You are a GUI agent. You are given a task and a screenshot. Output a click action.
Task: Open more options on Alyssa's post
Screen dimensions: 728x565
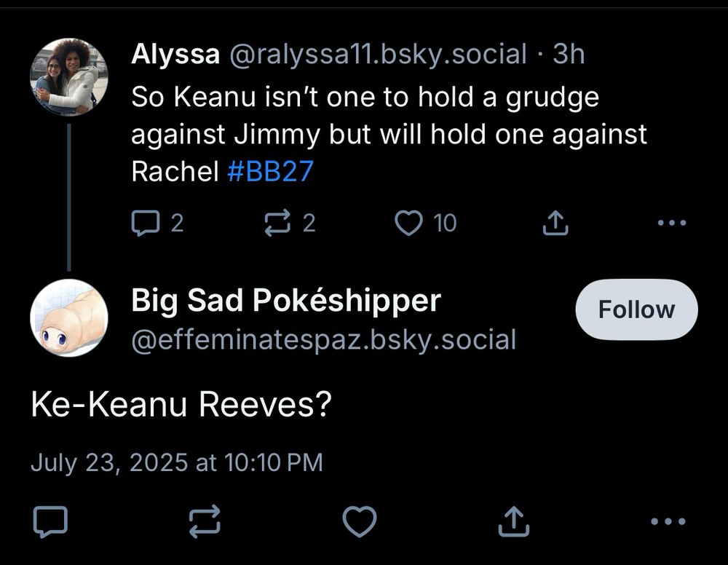click(671, 223)
